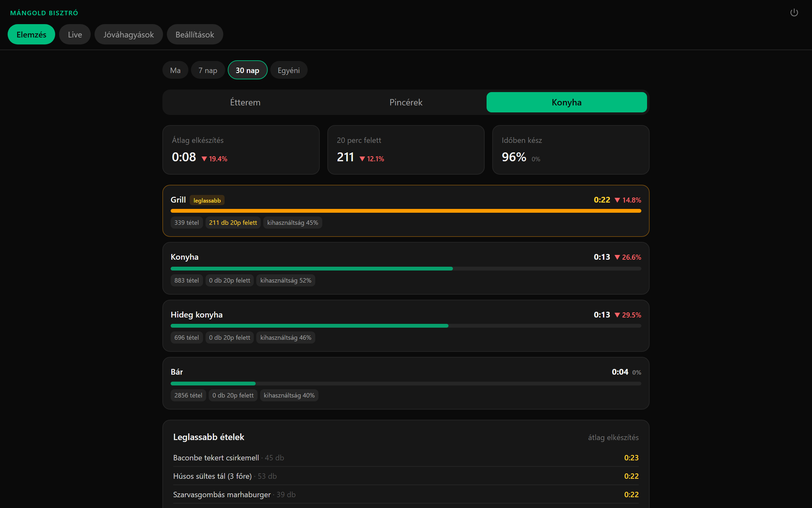The height and width of the screenshot is (508, 812).
Task: Click the Konyha station green progress bar
Action: [312, 269]
